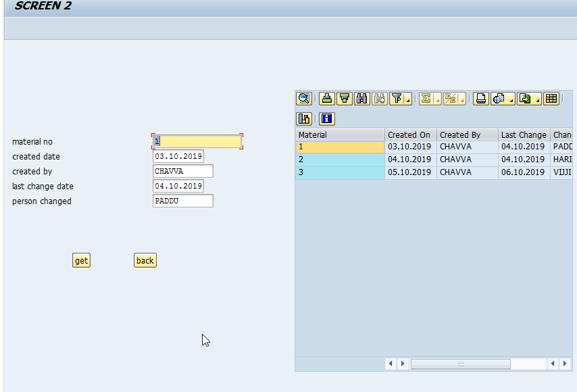Open the graphic display with the chart icon
The image size is (577, 392).
tap(304, 118)
